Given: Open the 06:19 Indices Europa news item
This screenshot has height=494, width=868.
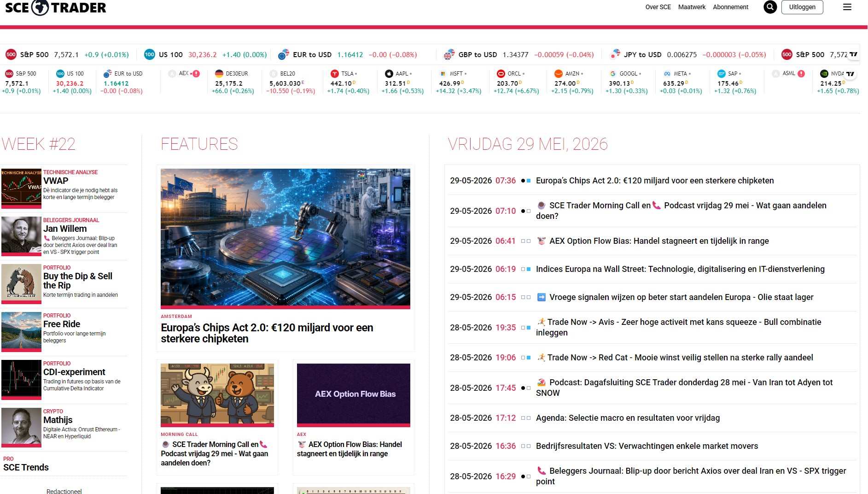Looking at the screenshot, I should [680, 269].
